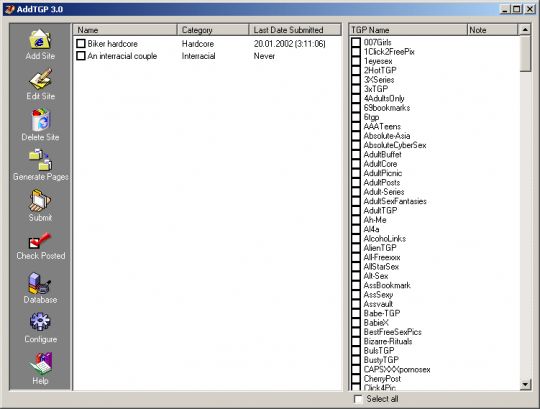540x409 pixels.
Task: Open Configure gear icon
Action: (x=40, y=323)
